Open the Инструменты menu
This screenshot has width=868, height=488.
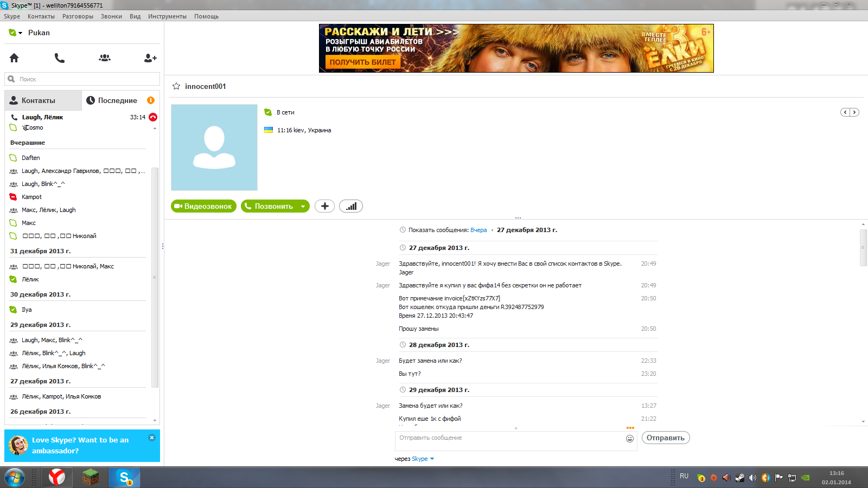click(x=167, y=16)
